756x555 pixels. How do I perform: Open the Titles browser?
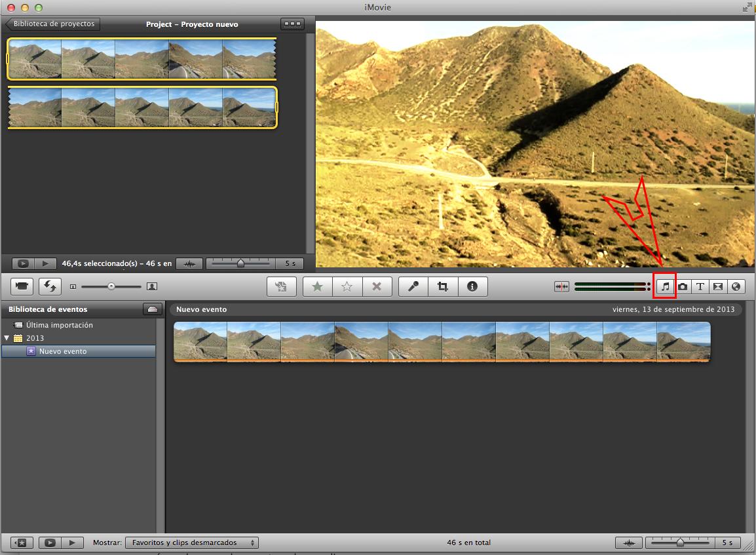(x=700, y=286)
